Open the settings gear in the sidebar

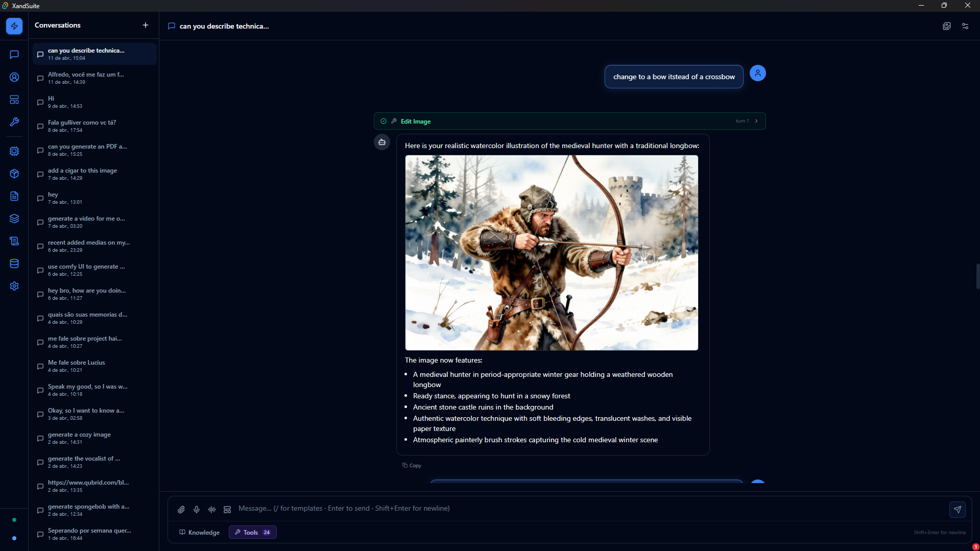point(14,286)
